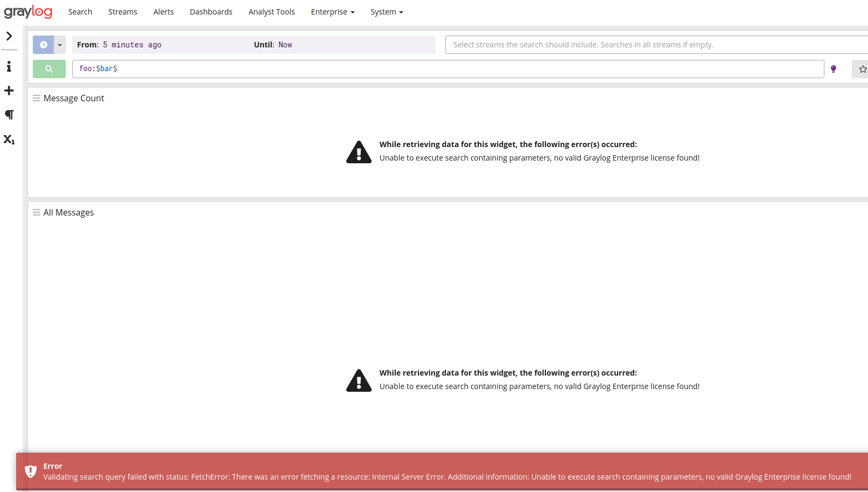Go to Dashboards
868x492 pixels.
[x=211, y=11]
